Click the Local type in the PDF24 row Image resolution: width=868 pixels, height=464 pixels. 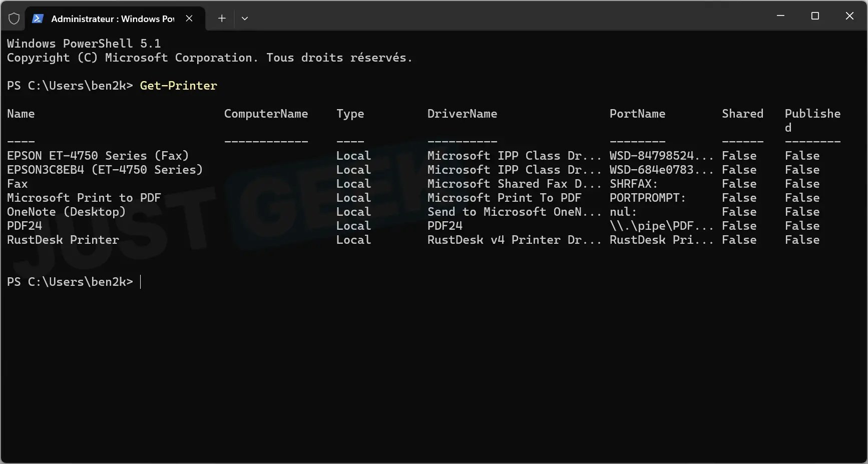[x=353, y=226]
